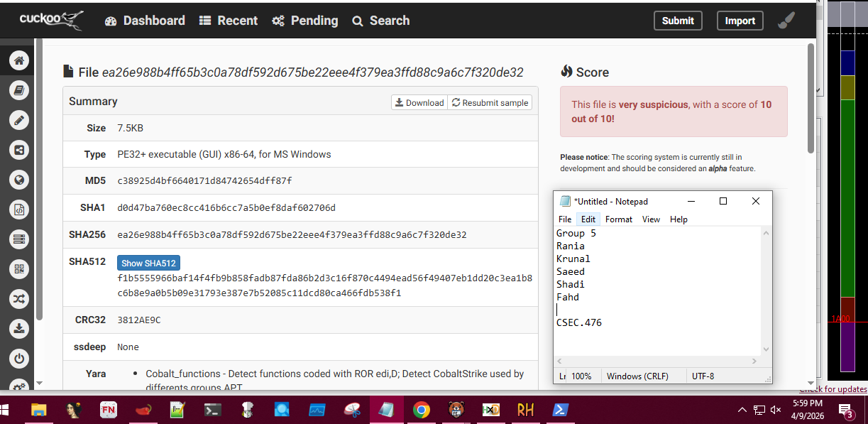Click the SHA1 hash value

point(226,208)
